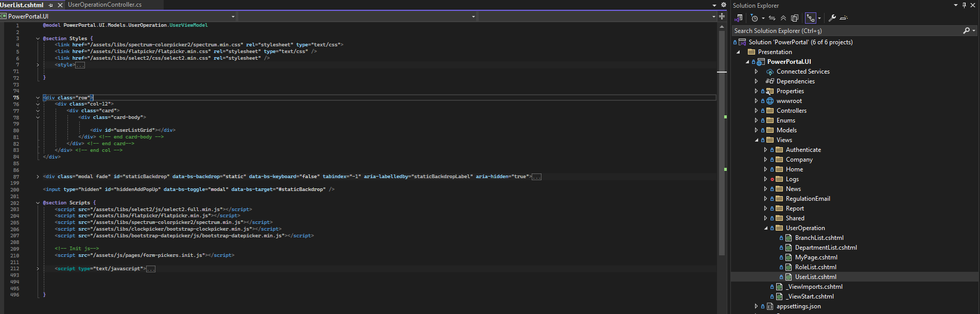Open the PowerPortal.UI project dropdown

point(233,16)
